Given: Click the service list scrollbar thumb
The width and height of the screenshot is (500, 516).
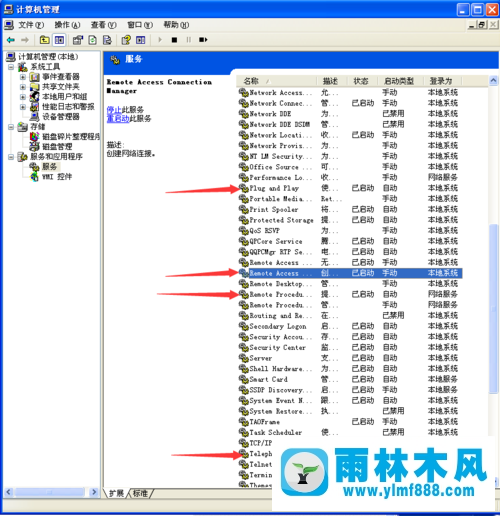Looking at the screenshot, I should click(493, 308).
